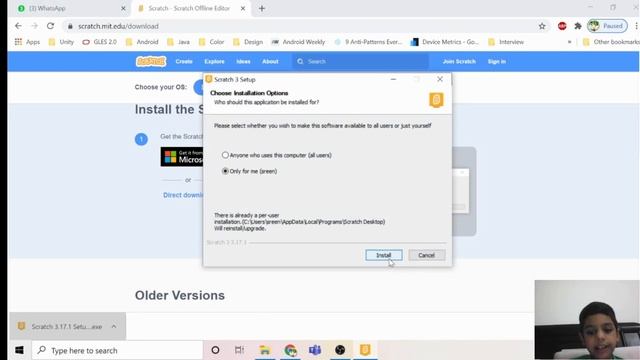The width and height of the screenshot is (640, 360).
Task: Click the Scratch Setup taskbar icon
Action: pos(365,350)
